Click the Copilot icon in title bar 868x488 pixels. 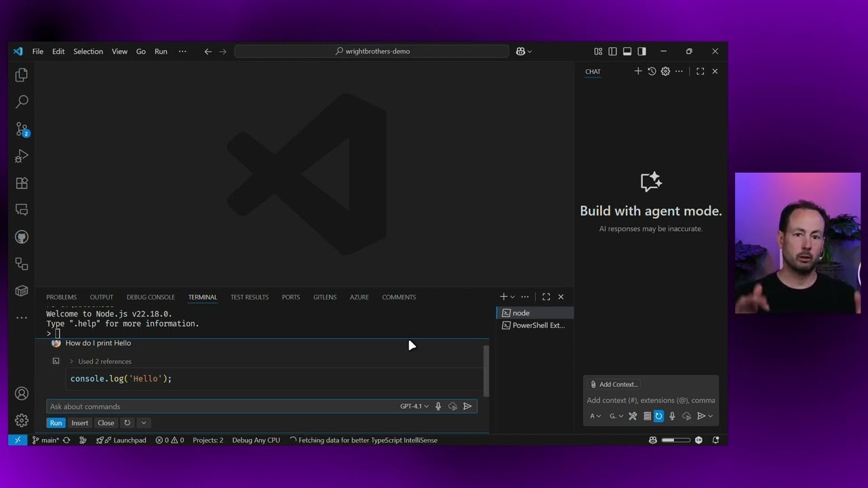[x=520, y=52]
